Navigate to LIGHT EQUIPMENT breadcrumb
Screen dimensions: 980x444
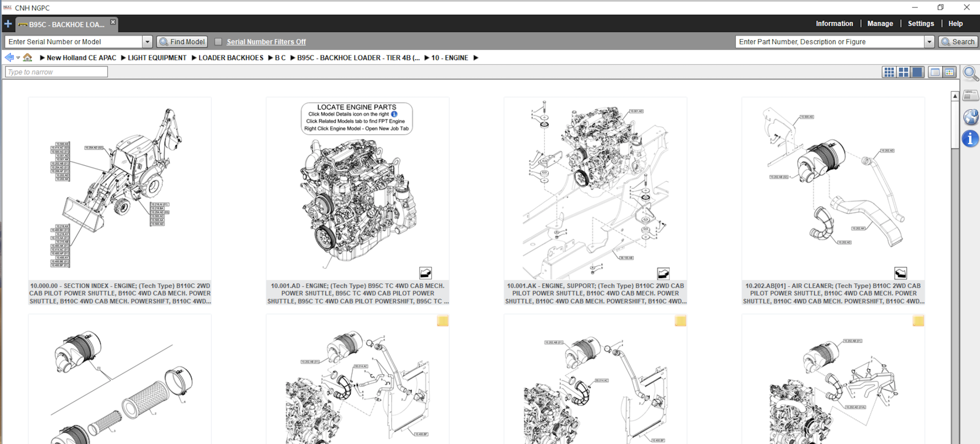(x=157, y=58)
